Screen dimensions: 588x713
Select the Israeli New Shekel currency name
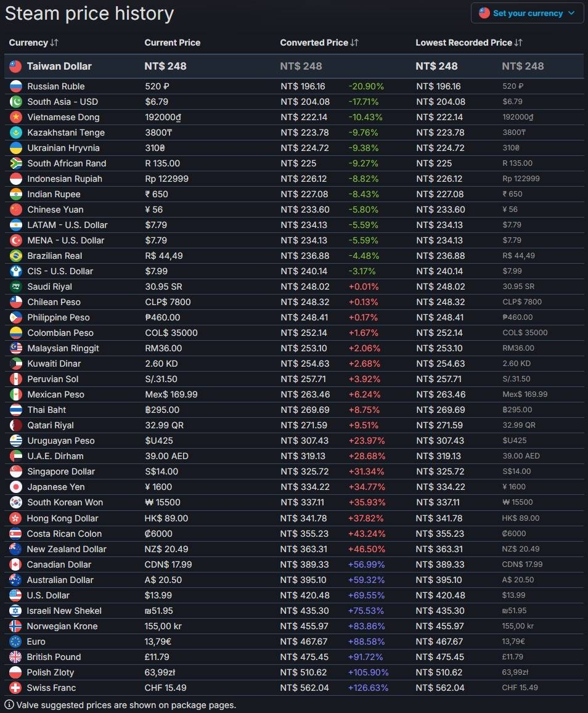64,611
